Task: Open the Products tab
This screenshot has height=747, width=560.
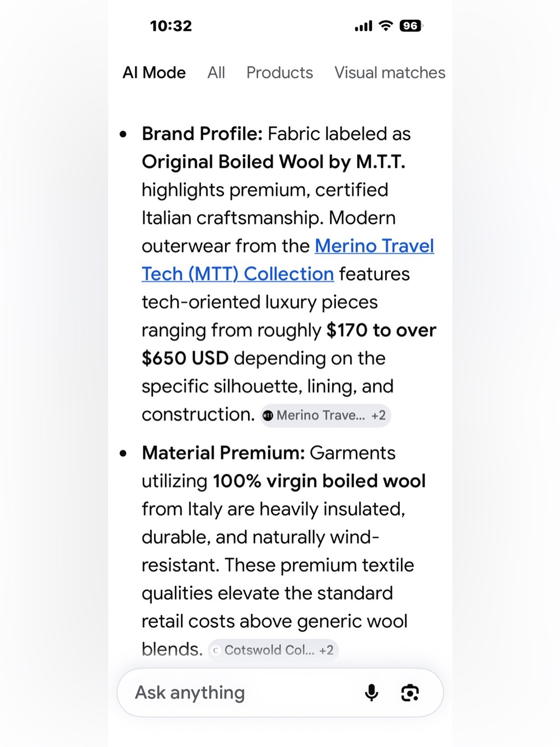Action: click(x=279, y=72)
